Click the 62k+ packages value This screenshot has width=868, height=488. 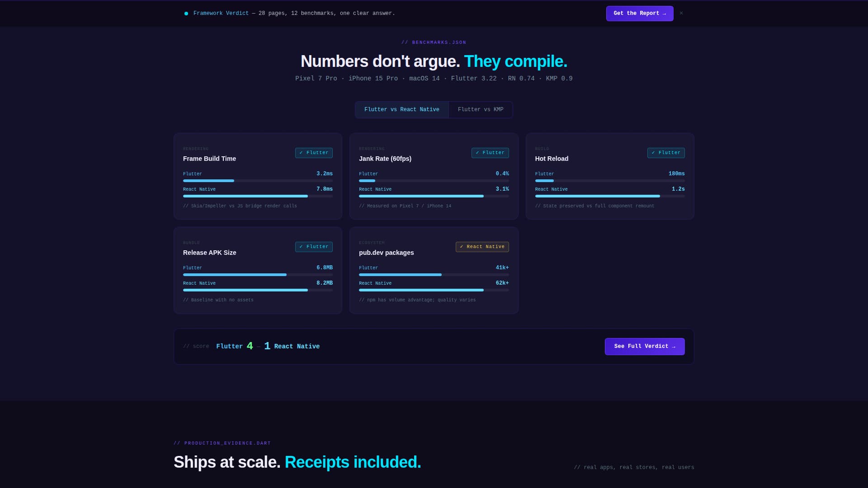502,283
